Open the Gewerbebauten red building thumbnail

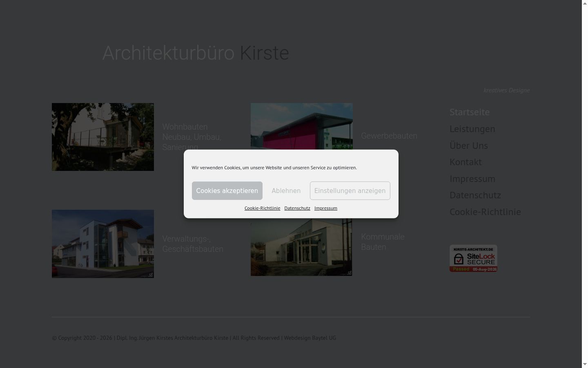click(302, 126)
